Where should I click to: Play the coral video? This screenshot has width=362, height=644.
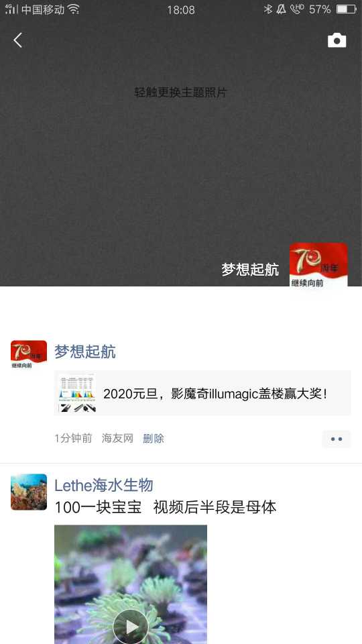pyautogui.click(x=131, y=627)
